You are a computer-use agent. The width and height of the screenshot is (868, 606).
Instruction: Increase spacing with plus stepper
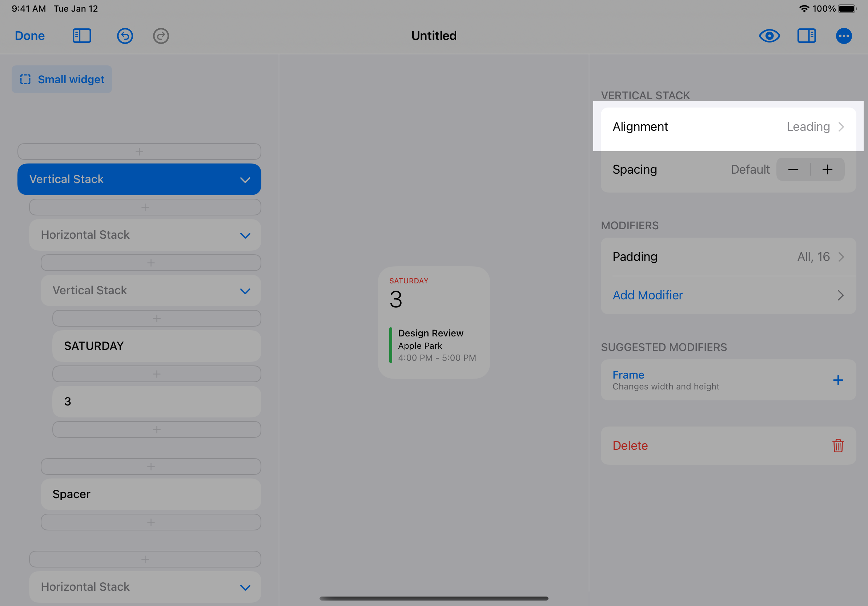(827, 170)
